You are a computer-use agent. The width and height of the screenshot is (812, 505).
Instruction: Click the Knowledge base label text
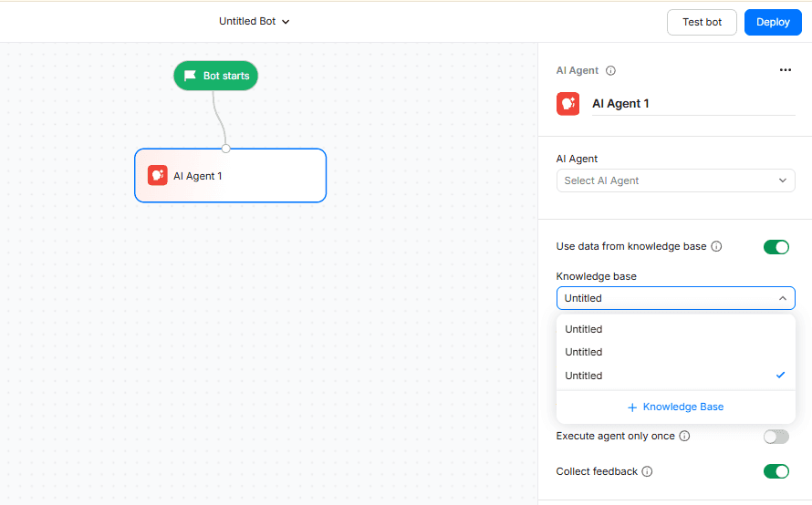(x=596, y=276)
